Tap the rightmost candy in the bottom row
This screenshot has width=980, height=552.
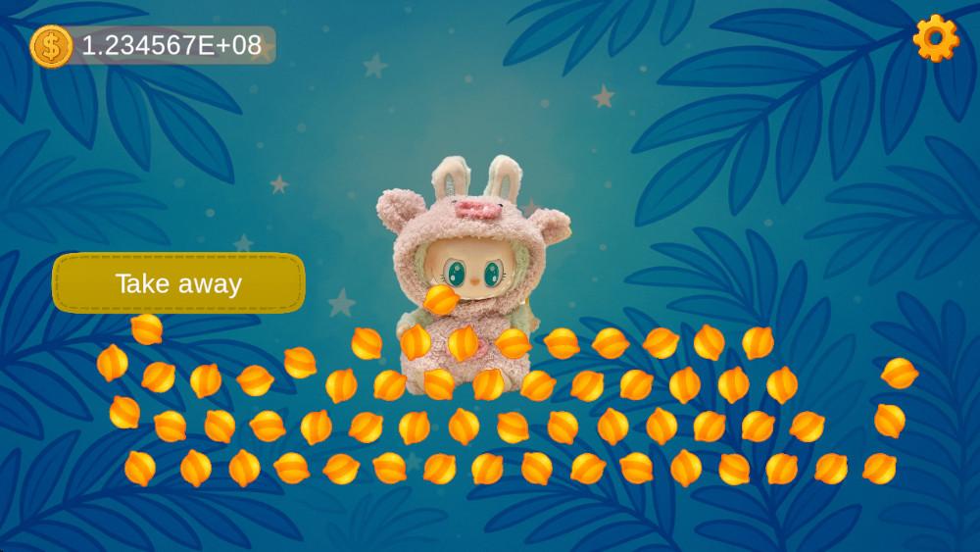879,469
